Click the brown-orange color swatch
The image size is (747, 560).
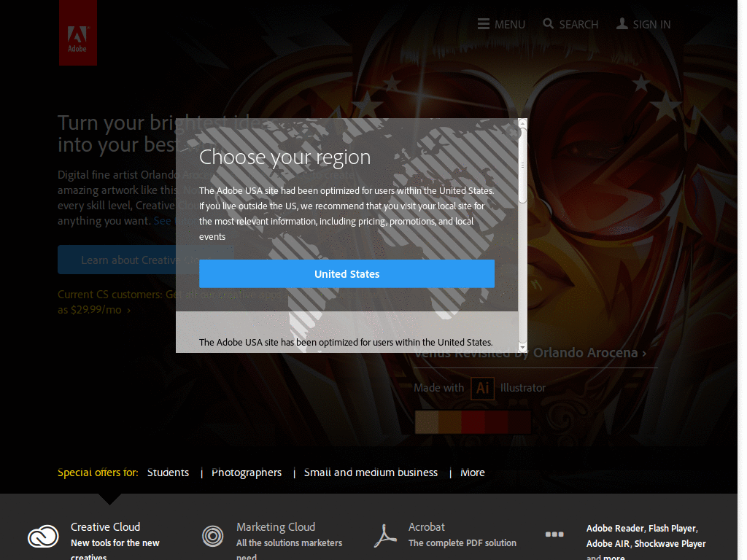(x=449, y=422)
